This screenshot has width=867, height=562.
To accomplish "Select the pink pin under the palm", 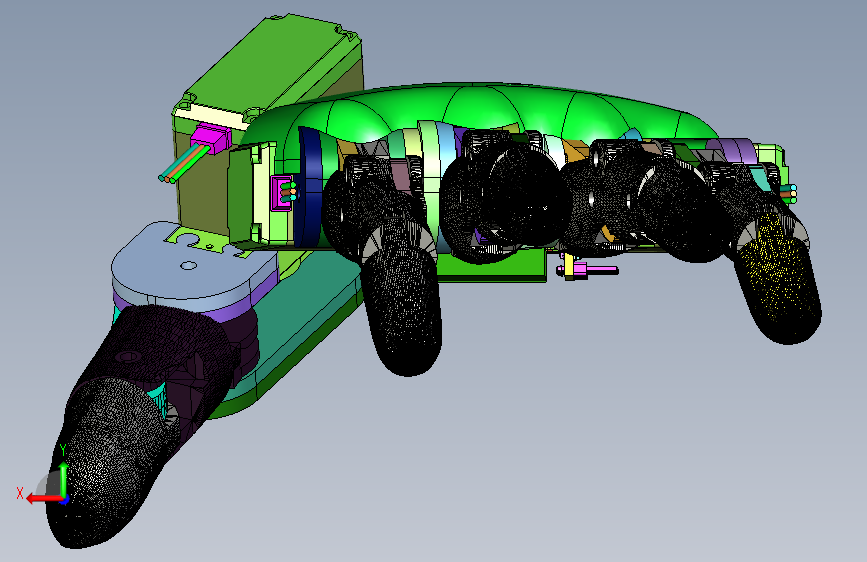I will point(587,270).
